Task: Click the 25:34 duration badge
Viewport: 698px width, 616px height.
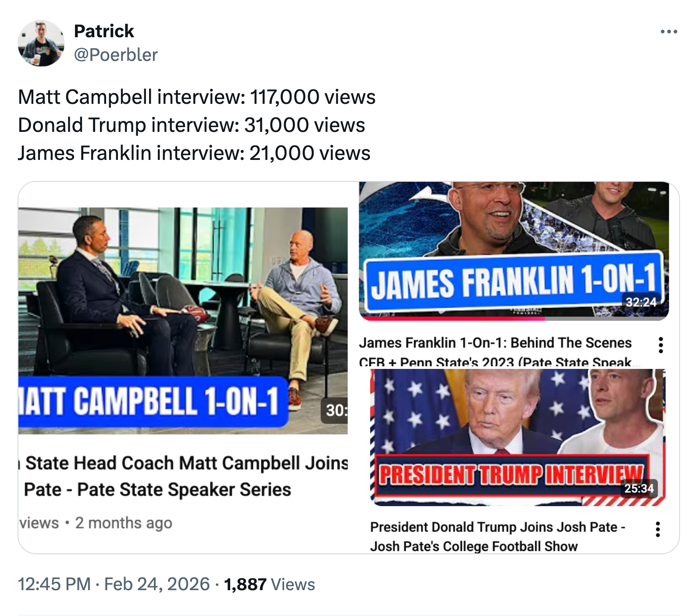Action: [639, 488]
